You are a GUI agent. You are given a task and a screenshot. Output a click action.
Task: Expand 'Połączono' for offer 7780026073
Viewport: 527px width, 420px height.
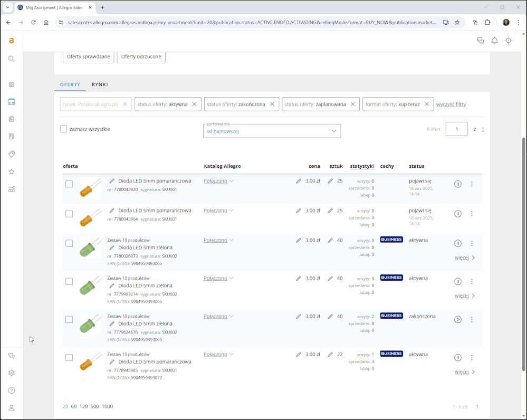(218, 240)
